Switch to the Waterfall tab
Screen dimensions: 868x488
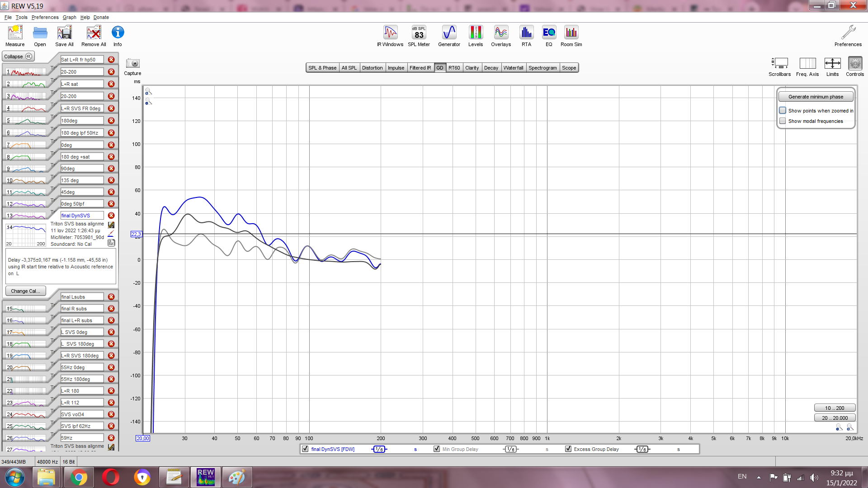pyautogui.click(x=513, y=68)
